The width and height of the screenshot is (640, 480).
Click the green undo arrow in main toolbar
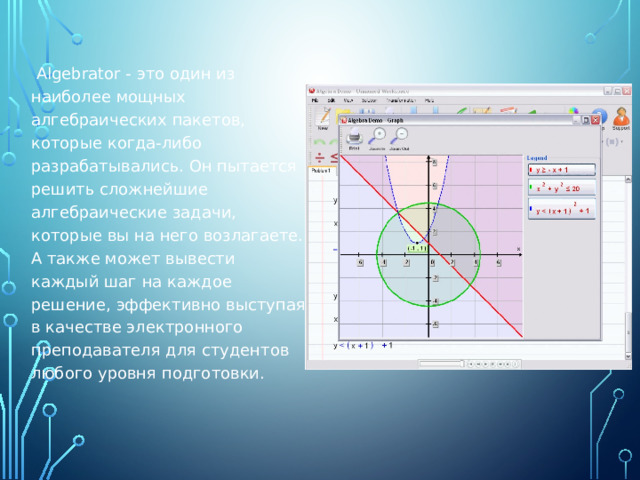point(318,142)
